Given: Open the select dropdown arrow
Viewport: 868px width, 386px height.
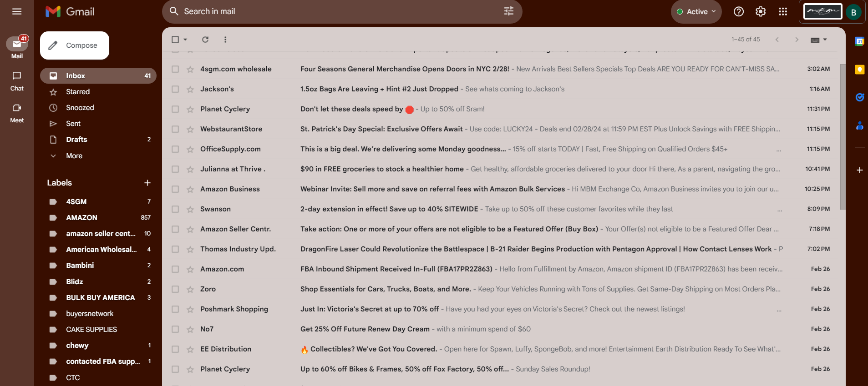Looking at the screenshot, I should coord(185,40).
